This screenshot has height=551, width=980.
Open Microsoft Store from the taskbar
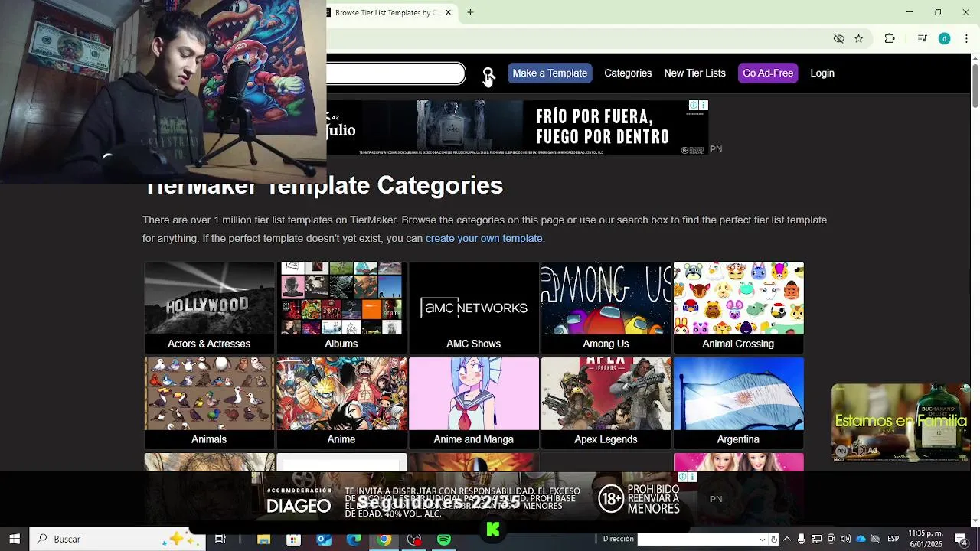pyautogui.click(x=293, y=540)
